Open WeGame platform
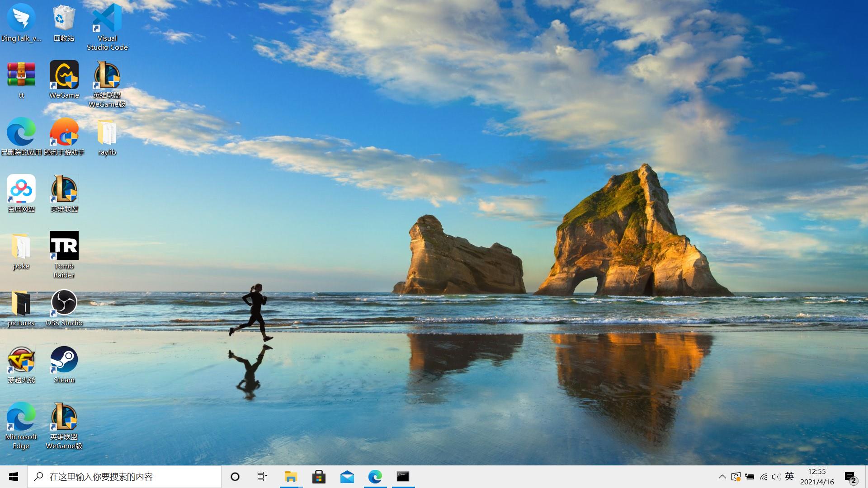 coord(64,78)
